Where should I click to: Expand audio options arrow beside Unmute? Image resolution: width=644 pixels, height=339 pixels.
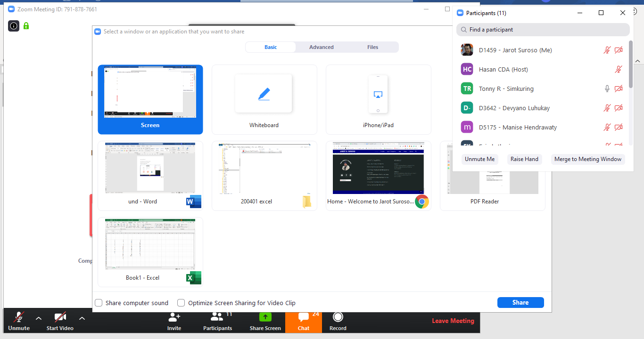[x=39, y=318]
